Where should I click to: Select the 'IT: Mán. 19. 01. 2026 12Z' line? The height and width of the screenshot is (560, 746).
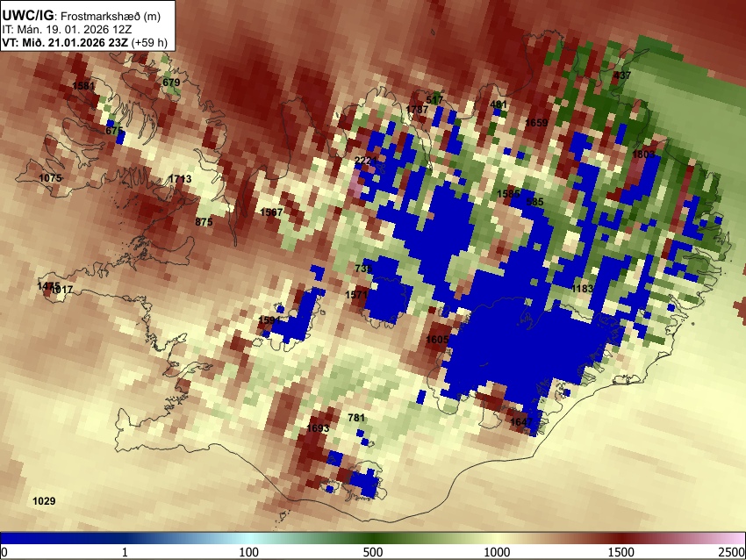coord(67,30)
